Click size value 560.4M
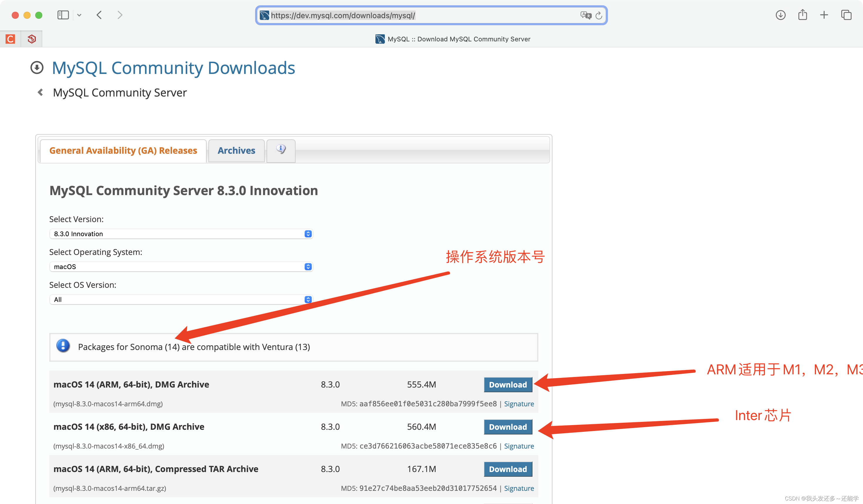Screen dimensions: 863x504 [422, 427]
